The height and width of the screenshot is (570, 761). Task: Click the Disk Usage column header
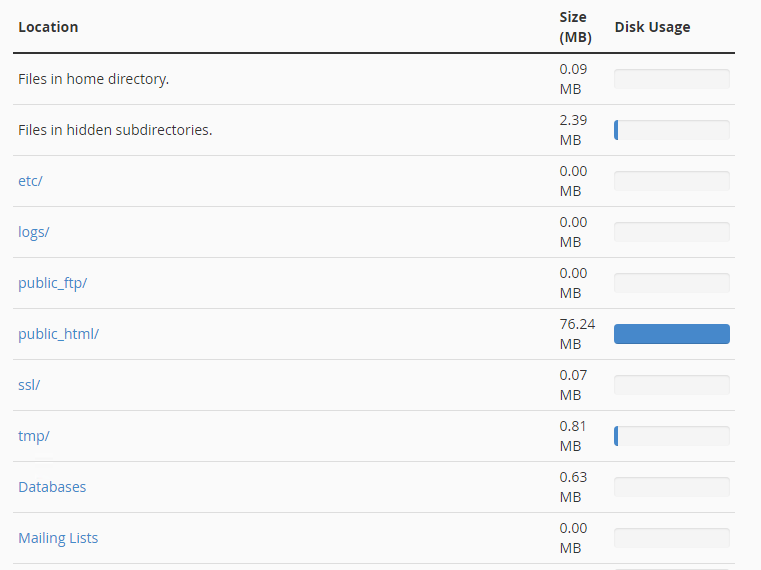click(652, 27)
